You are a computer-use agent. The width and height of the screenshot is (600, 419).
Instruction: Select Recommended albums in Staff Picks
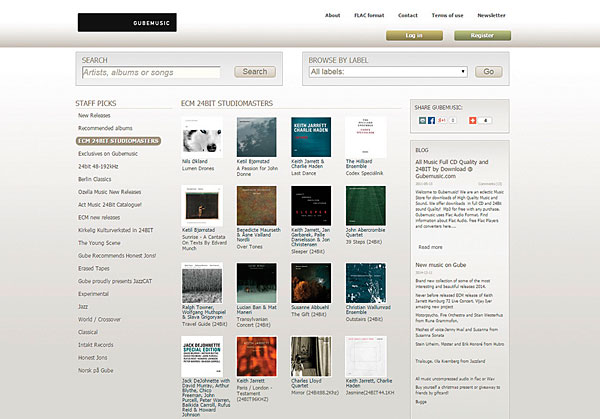(x=105, y=128)
